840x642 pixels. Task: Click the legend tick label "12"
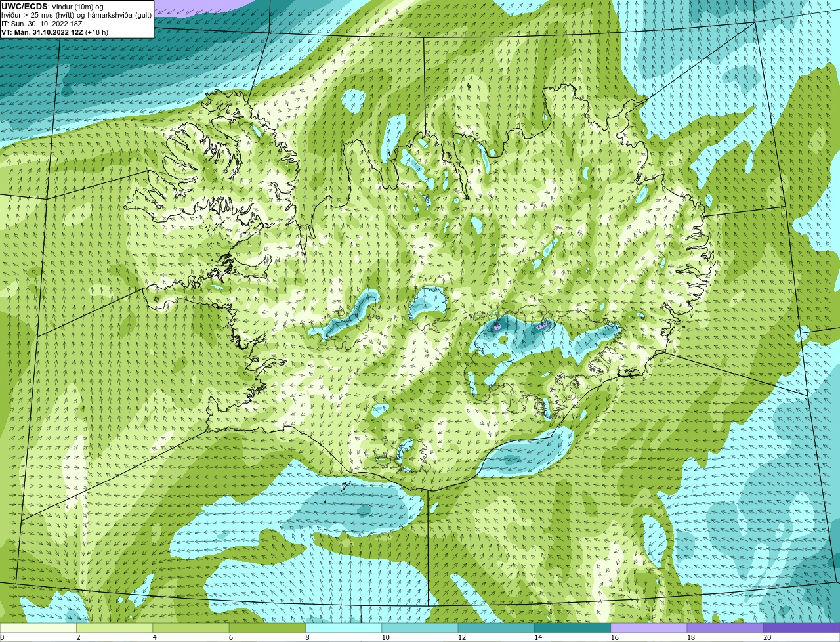[x=461, y=637]
